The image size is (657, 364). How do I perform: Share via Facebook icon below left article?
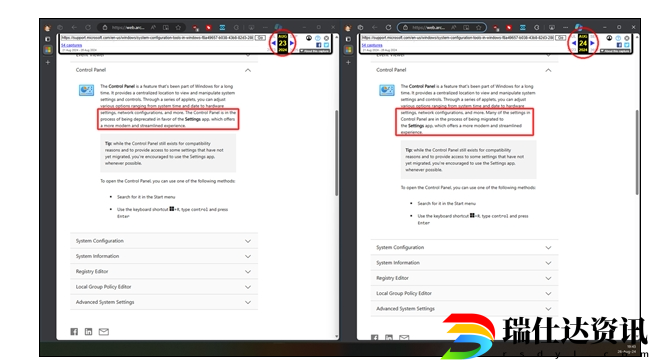click(x=74, y=332)
